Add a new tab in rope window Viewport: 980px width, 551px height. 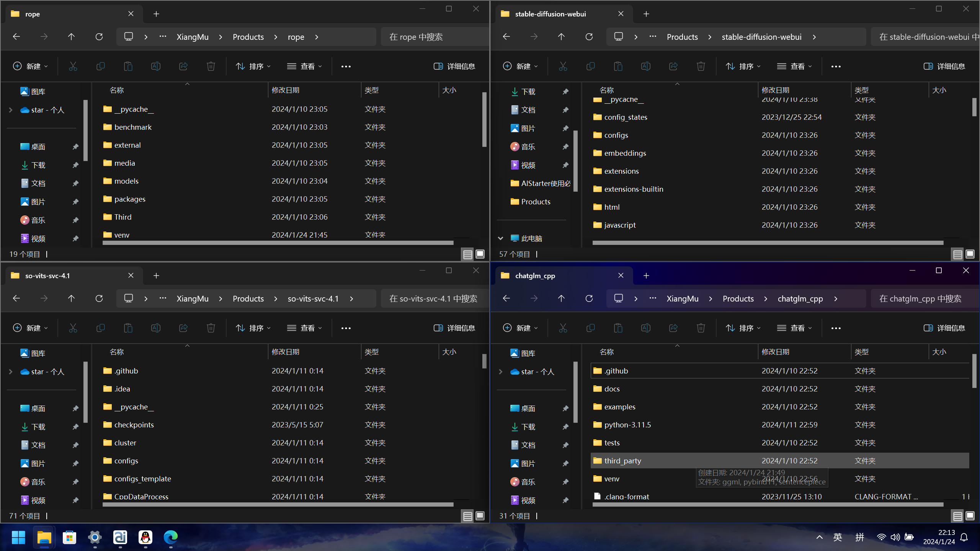click(156, 14)
